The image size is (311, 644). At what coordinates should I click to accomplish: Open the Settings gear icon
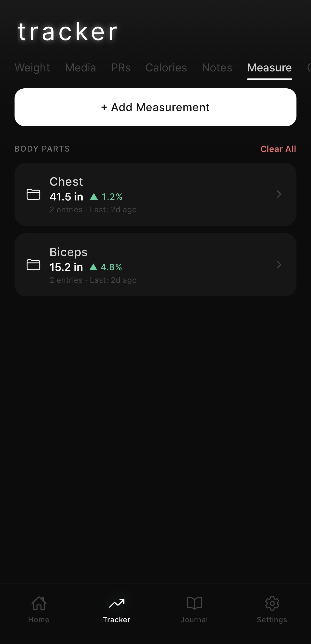[272, 604]
